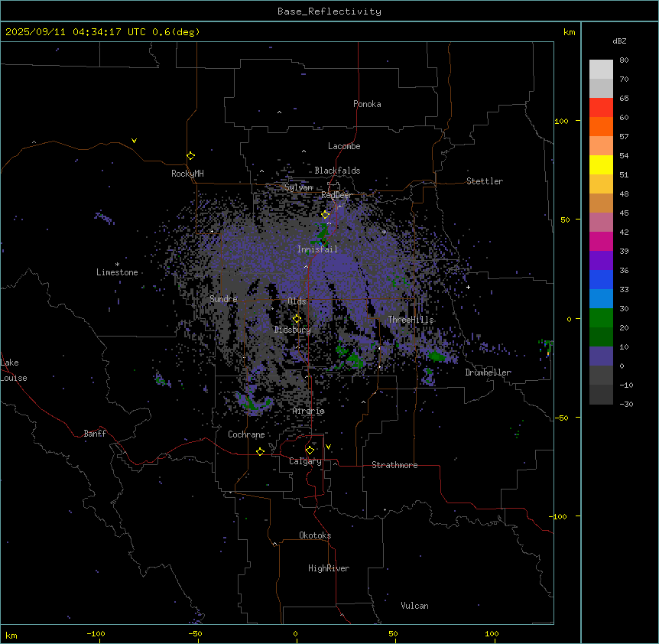Pick the bright yellow 54–51 dBZ swatch
The image size is (659, 644).
click(x=601, y=164)
